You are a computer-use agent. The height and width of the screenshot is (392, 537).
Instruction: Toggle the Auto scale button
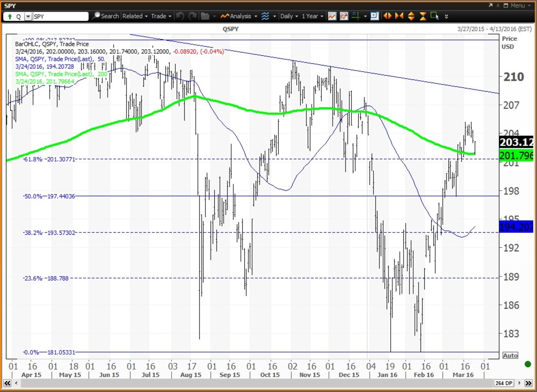click(510, 356)
